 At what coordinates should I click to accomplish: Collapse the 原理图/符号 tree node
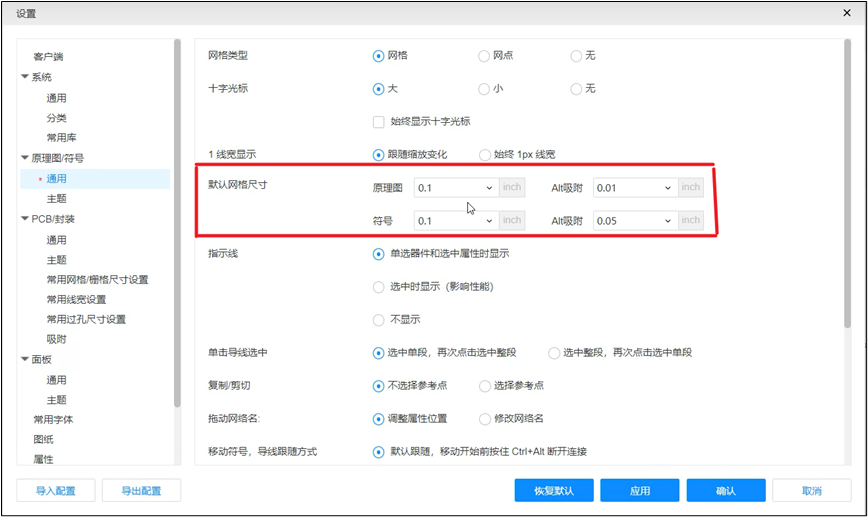25,158
